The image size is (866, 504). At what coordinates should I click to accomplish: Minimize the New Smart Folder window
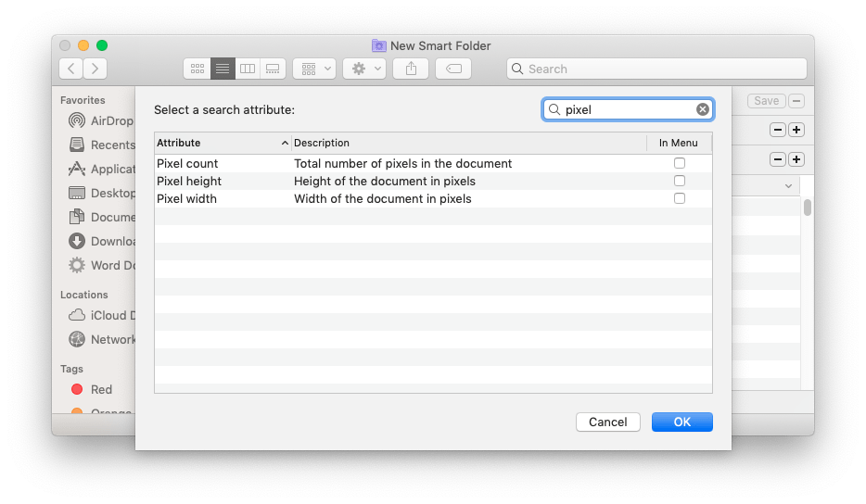[x=83, y=45]
